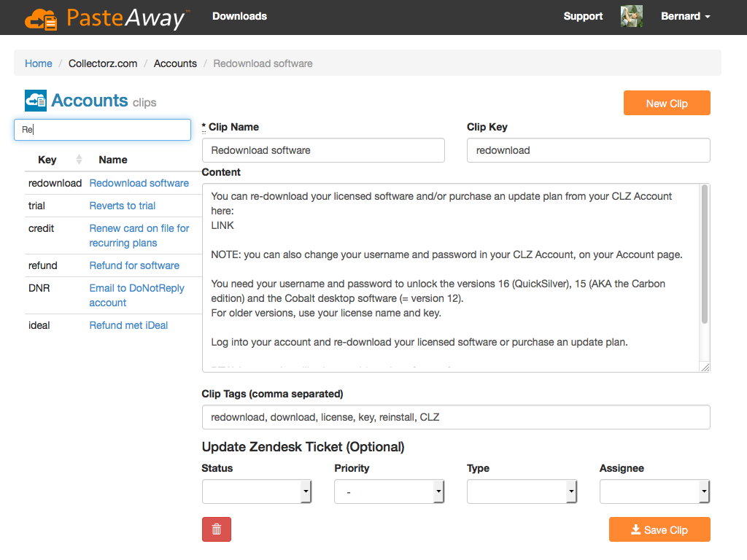Open Support in the top navigation
747x560 pixels.
[583, 17]
